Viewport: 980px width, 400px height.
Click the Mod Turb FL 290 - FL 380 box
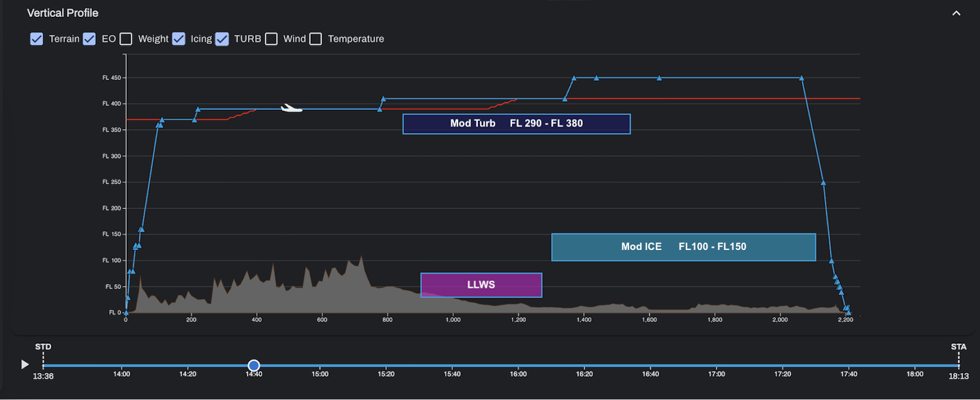516,123
